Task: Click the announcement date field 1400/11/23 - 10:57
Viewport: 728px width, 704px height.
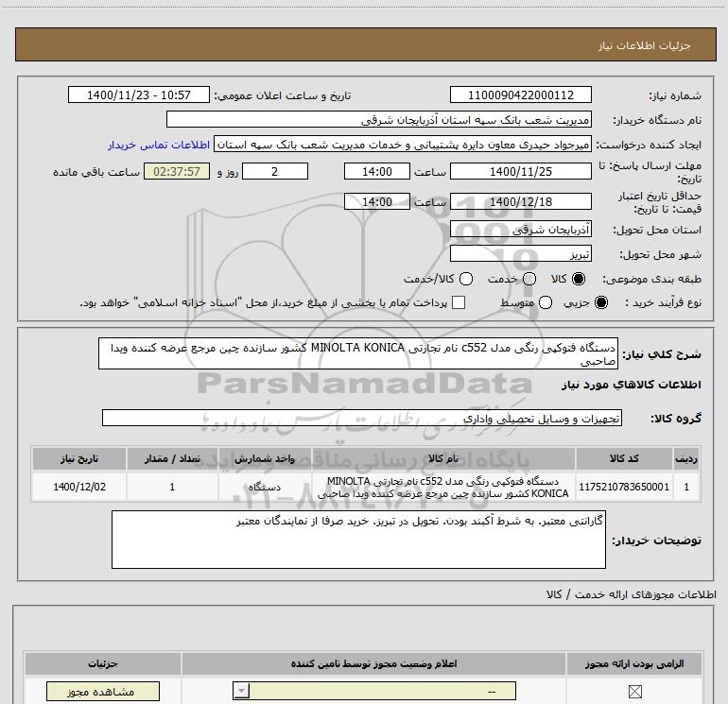Action: (x=139, y=95)
